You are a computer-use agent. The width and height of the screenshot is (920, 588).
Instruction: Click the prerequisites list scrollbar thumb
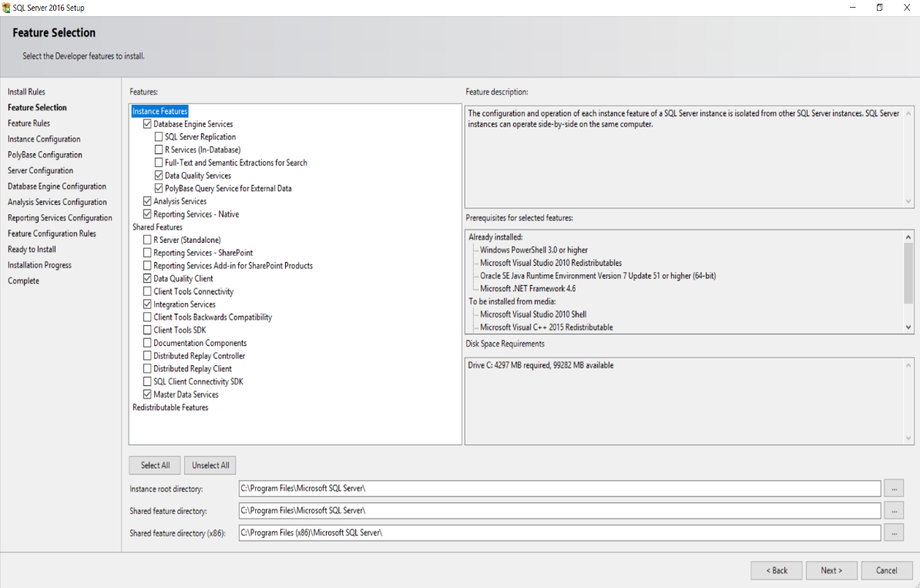click(x=908, y=273)
